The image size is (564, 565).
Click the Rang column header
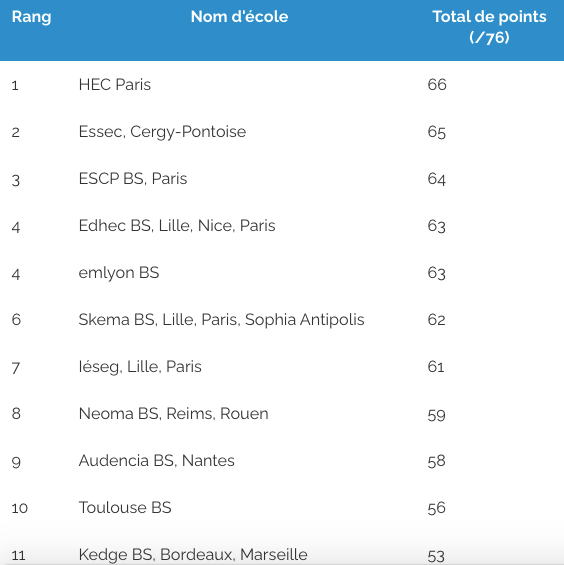pyautogui.click(x=31, y=17)
